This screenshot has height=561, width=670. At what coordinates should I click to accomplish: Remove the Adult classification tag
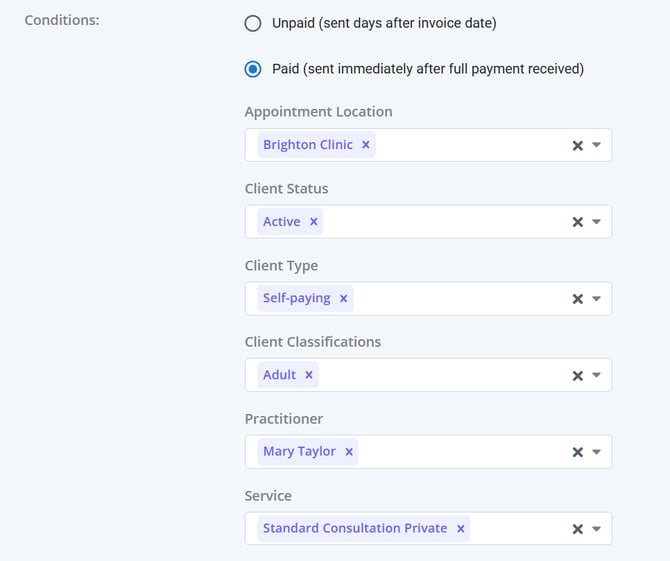click(309, 375)
